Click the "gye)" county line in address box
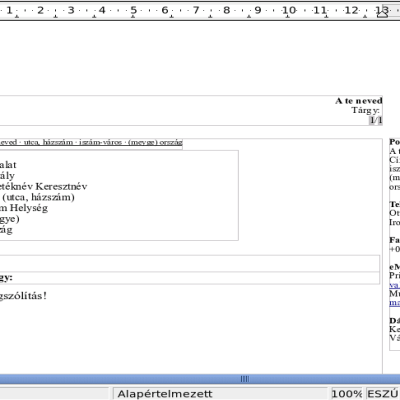Screen dimensions: 400x400 [10, 219]
